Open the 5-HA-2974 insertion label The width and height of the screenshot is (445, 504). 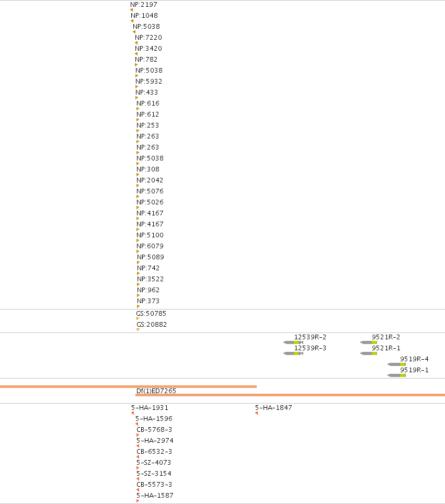point(155,440)
